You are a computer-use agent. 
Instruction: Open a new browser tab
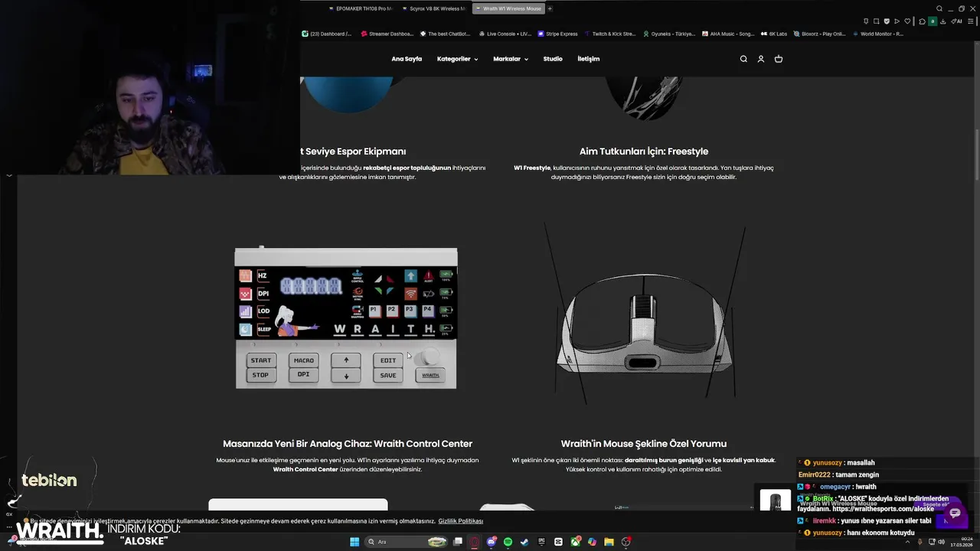[x=550, y=8]
